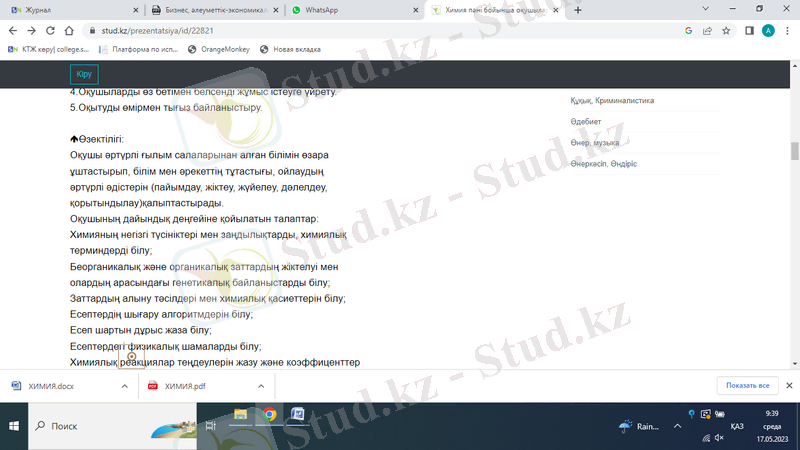Switch to the WhatsApp tab

coord(355,10)
